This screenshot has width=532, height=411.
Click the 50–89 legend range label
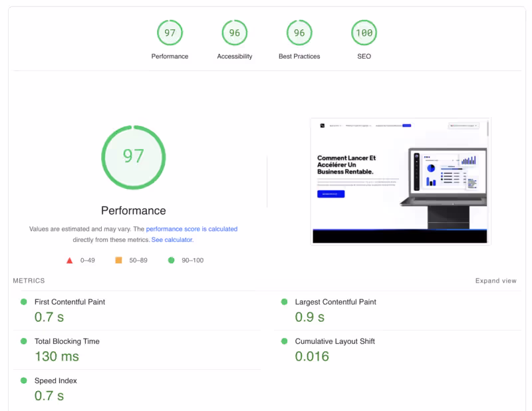138,260
